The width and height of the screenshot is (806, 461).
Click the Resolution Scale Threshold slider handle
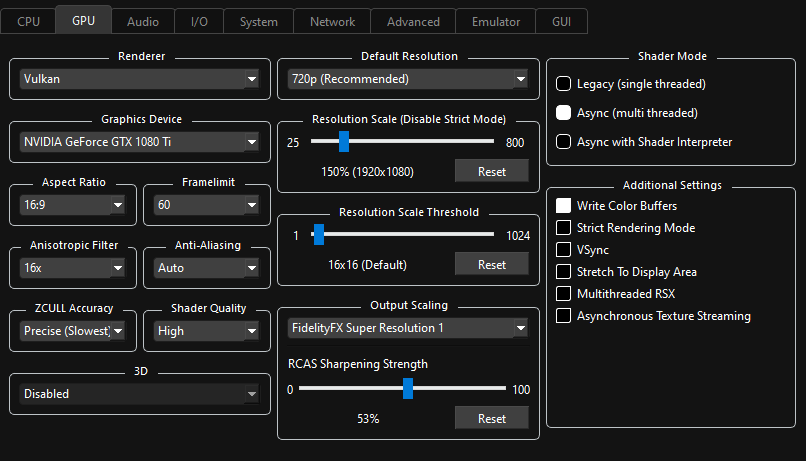[x=318, y=235]
